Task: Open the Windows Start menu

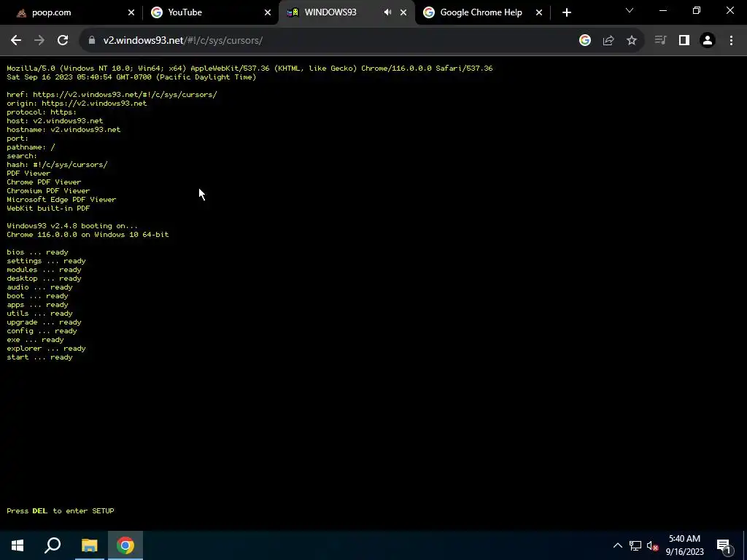Action: [18, 545]
